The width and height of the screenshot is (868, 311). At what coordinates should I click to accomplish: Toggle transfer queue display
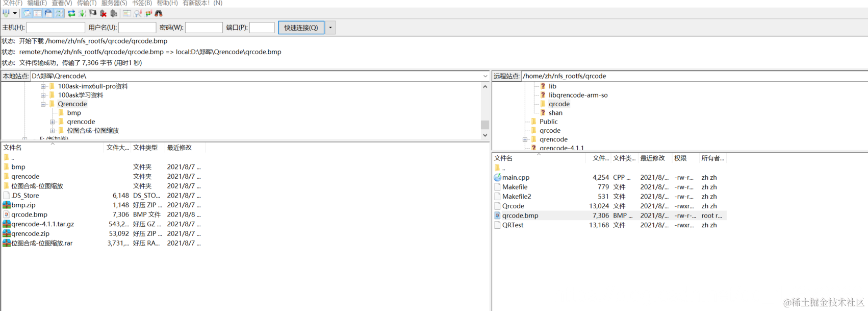coord(59,13)
